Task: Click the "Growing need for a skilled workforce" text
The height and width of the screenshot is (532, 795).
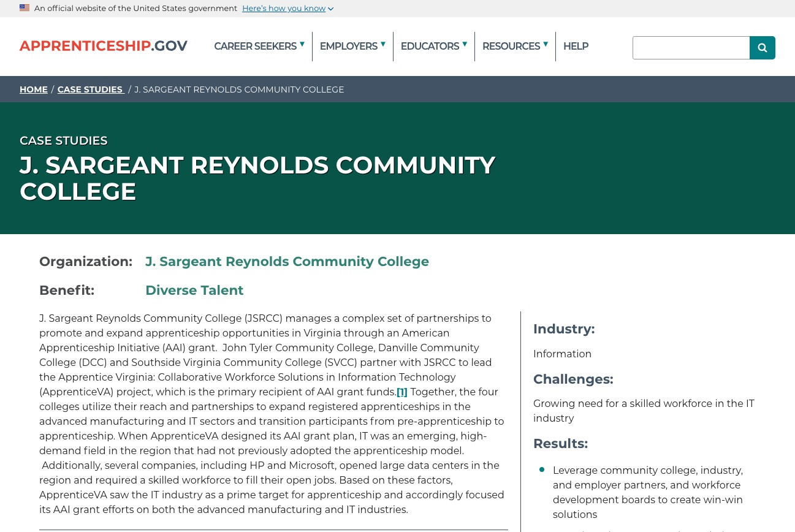Action: [644, 411]
